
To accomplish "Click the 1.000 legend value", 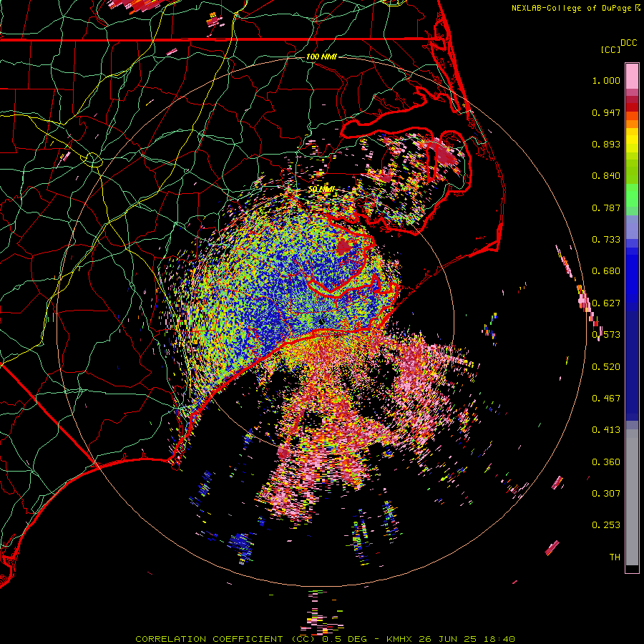I will click(606, 80).
